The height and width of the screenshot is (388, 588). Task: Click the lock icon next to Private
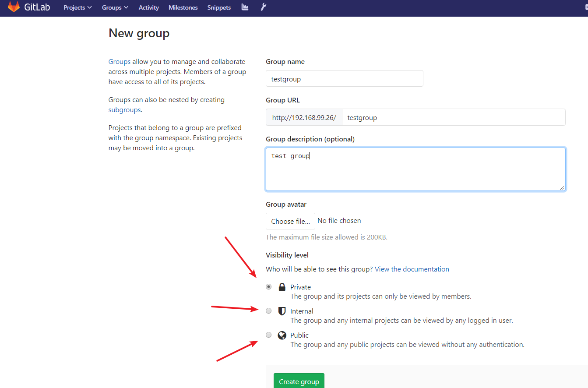(282, 286)
